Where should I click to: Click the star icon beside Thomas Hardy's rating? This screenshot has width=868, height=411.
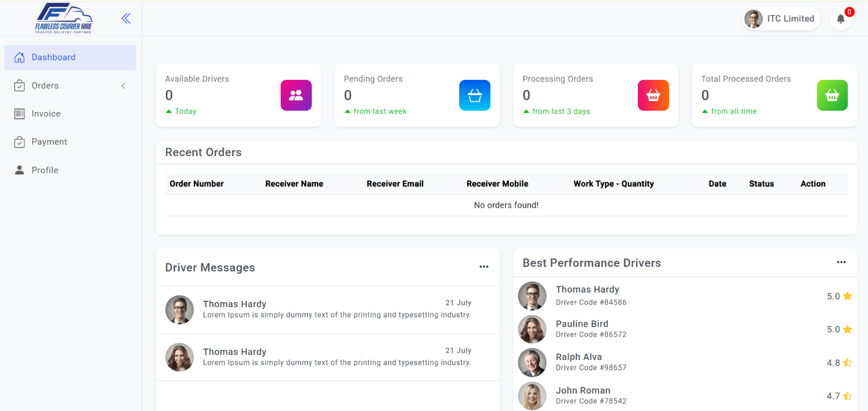847,296
